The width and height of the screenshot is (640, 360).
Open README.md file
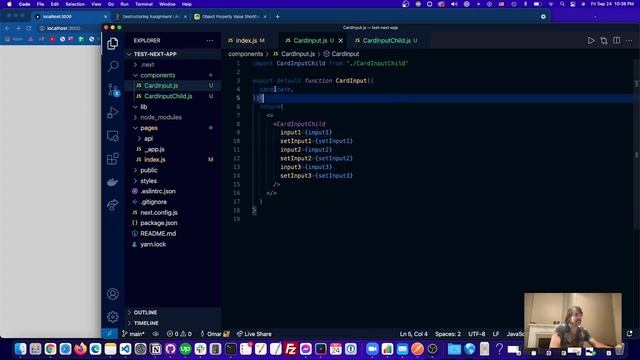pyautogui.click(x=173, y=233)
